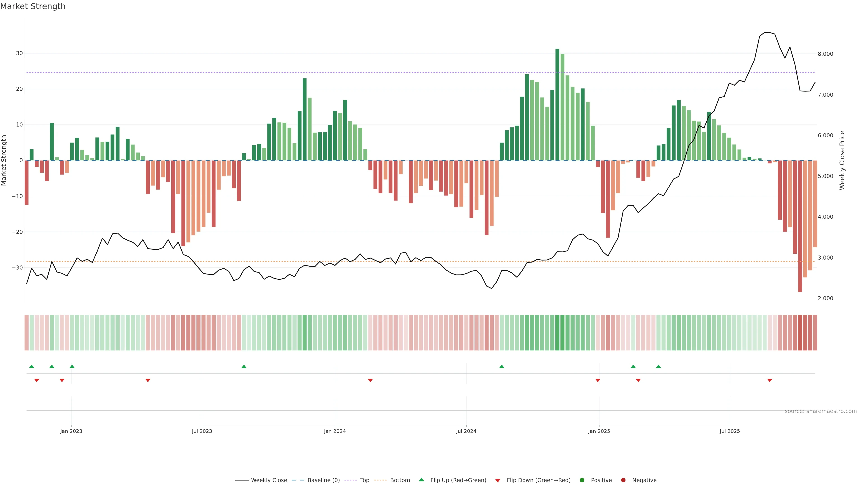Click the tallest green bar above 30
The height and width of the screenshot is (488, 868).
[557, 104]
